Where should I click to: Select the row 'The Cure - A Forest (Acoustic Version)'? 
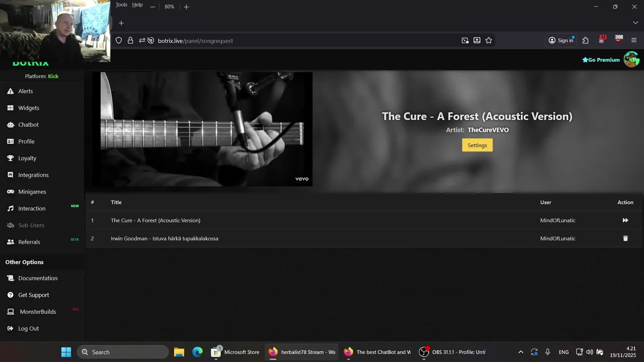click(363, 220)
